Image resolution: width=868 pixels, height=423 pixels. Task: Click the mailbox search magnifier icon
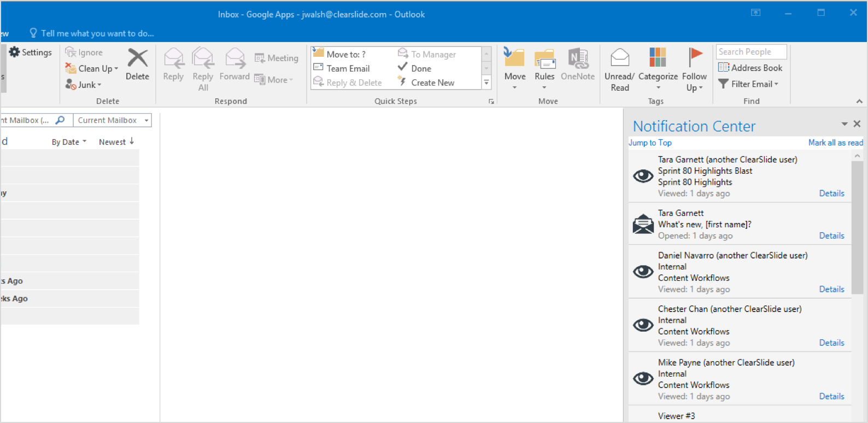point(60,120)
